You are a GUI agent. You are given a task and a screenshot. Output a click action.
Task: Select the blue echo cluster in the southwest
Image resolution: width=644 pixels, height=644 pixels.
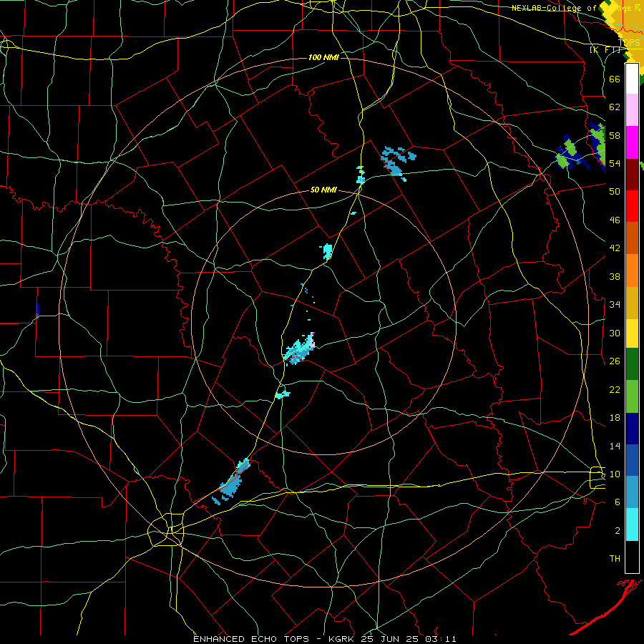pos(232,482)
